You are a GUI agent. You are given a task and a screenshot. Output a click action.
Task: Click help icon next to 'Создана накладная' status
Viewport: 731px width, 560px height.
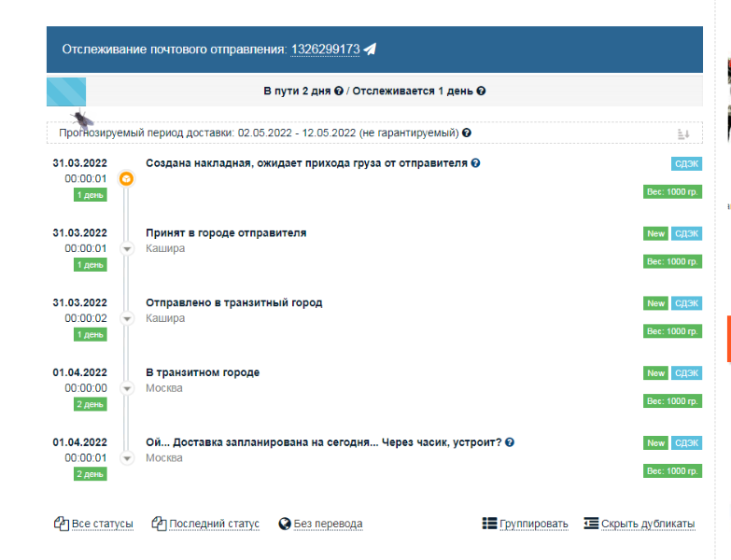point(476,163)
